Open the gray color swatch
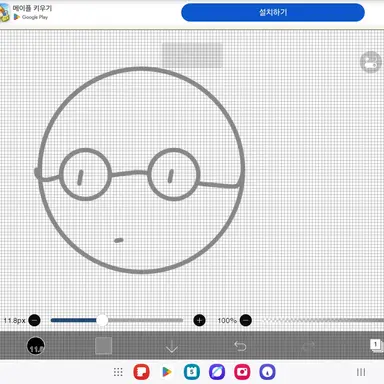 [103, 346]
